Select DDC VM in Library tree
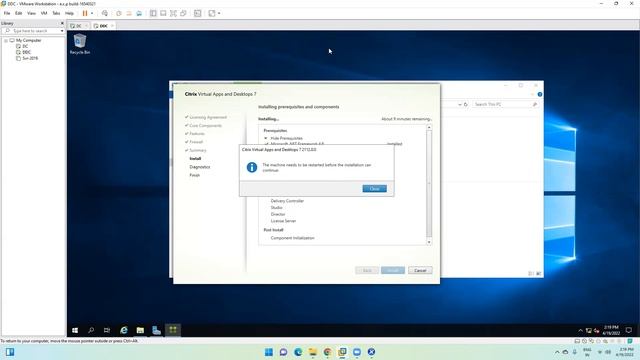 point(27,52)
